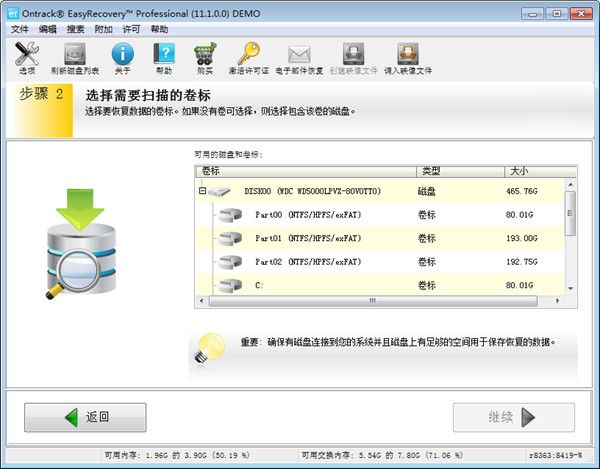The height and width of the screenshot is (469, 600).
Task: Click the 调入映像文件 toolbar icon
Action: pyautogui.click(x=408, y=54)
